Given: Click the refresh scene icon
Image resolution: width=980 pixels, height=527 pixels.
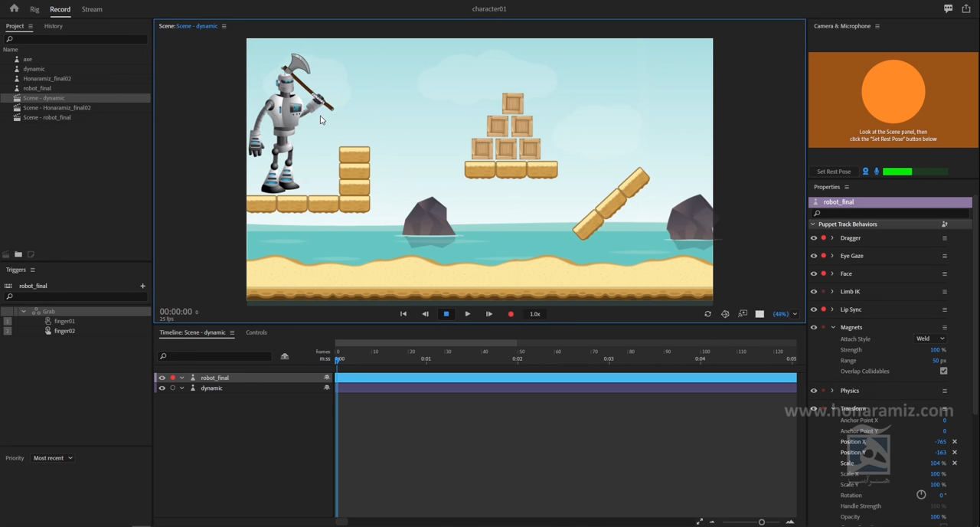Looking at the screenshot, I should [707, 314].
